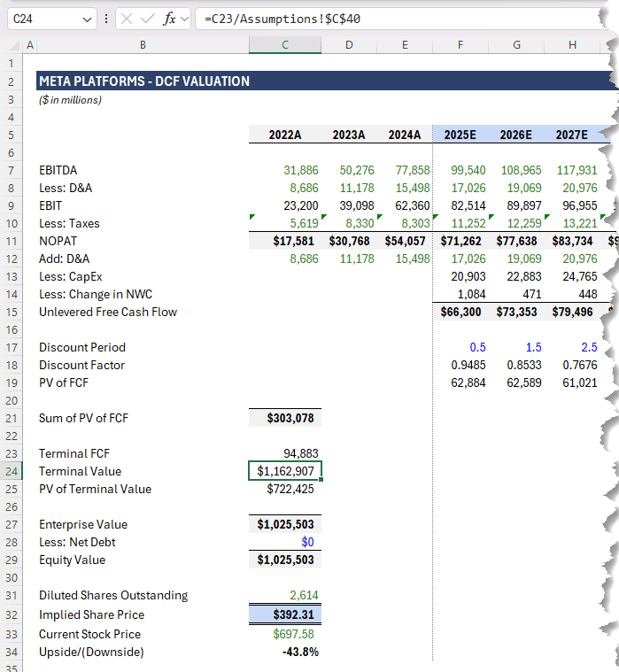The height and width of the screenshot is (672, 619).
Task: Click the Discount Factor value 0.8533
Action: click(524, 365)
